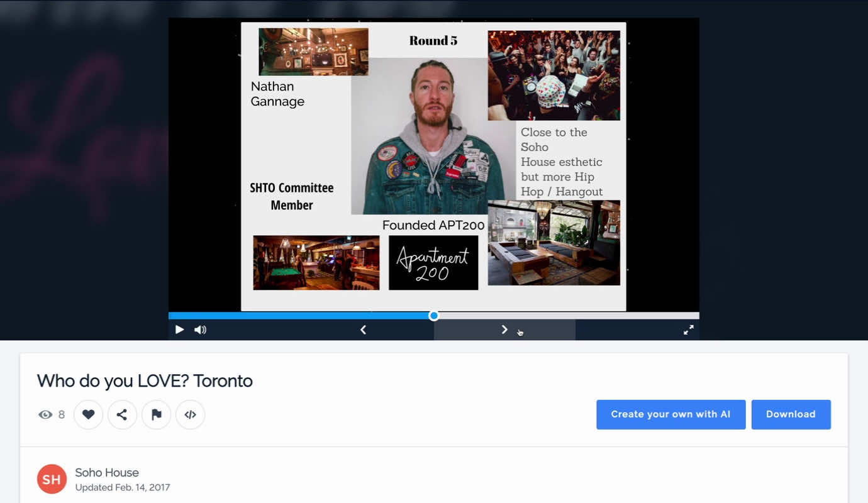Click the title Who do you LOVE? Toronto
The width and height of the screenshot is (868, 503).
click(145, 381)
